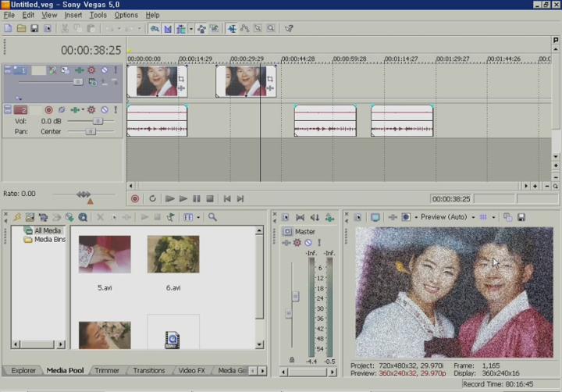The height and width of the screenshot is (392, 562).
Task: Go to end of project button
Action: click(240, 198)
